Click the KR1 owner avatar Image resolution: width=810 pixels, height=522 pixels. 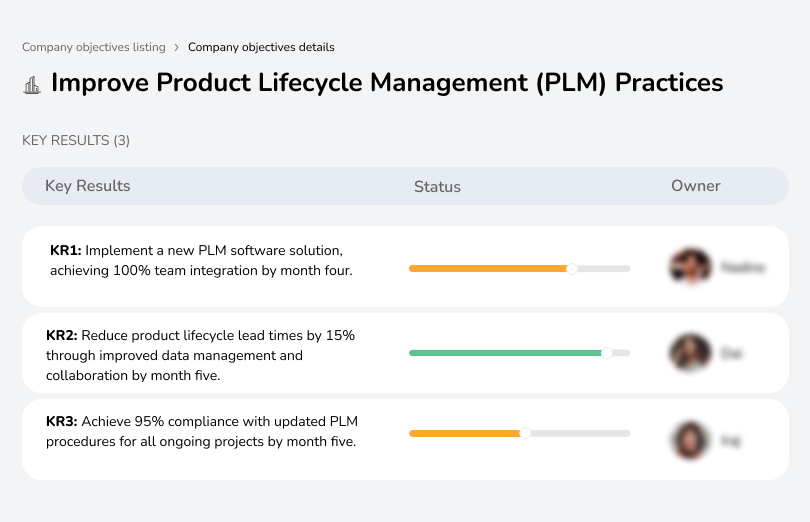coord(691,267)
